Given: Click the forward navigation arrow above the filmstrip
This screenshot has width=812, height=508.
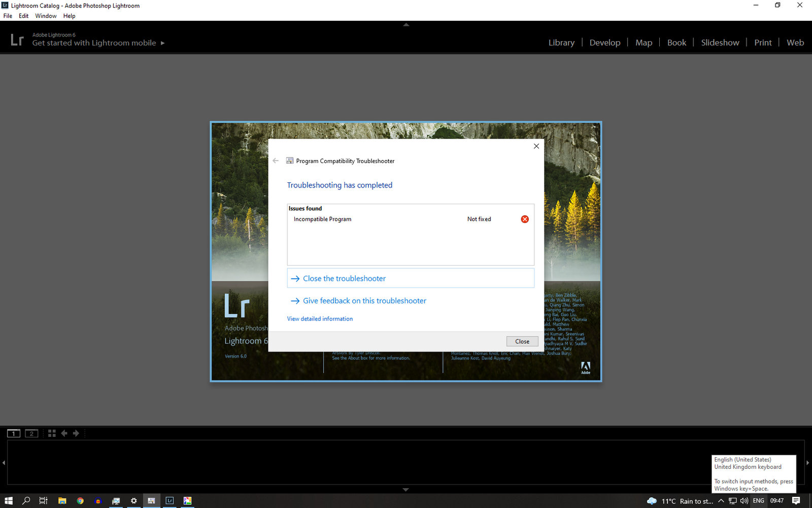Looking at the screenshot, I should tap(76, 433).
